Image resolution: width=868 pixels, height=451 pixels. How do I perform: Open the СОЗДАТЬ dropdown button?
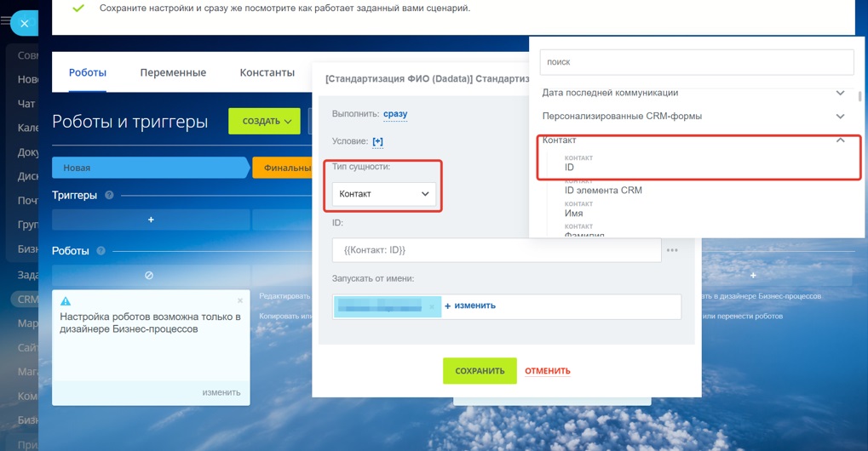[x=265, y=121]
